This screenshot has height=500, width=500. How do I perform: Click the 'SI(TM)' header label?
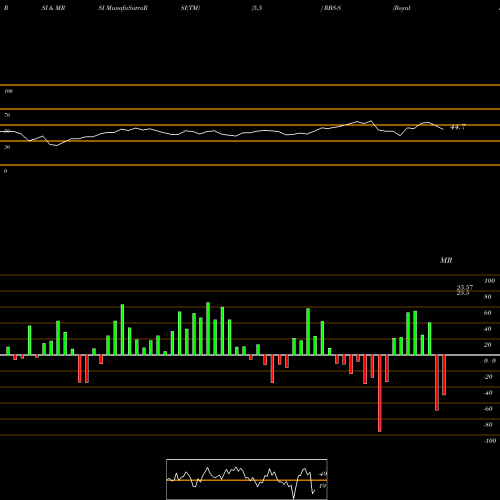pyautogui.click(x=190, y=8)
